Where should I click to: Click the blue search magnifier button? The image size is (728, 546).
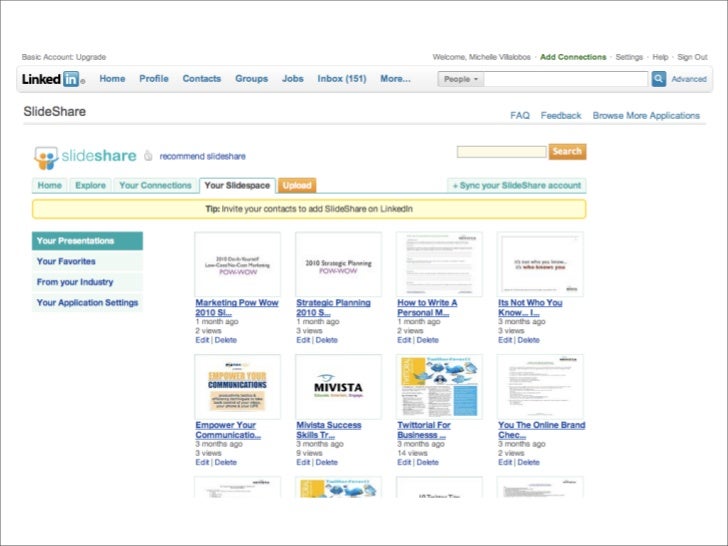658,79
